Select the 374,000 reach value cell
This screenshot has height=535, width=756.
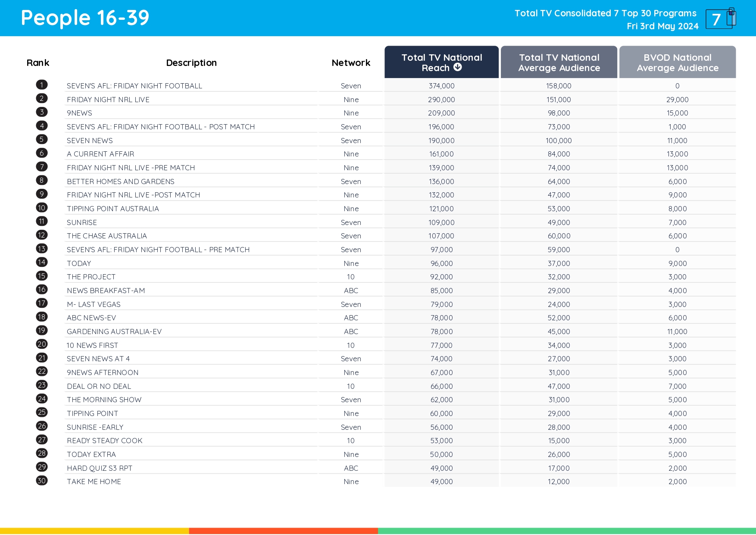coord(441,85)
